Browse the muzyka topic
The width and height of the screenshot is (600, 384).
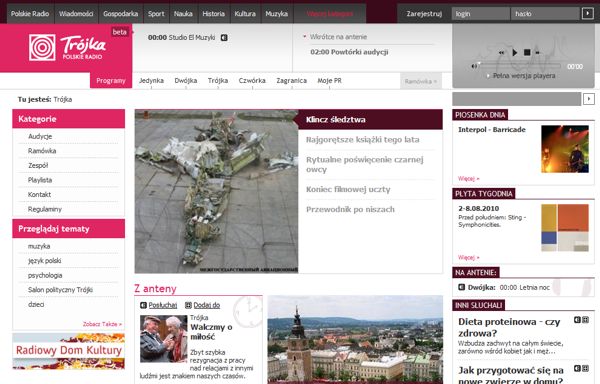tap(39, 246)
